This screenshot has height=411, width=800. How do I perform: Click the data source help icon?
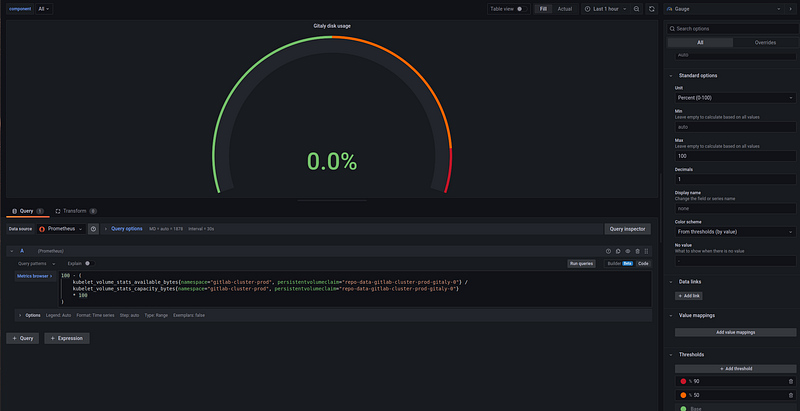93,229
